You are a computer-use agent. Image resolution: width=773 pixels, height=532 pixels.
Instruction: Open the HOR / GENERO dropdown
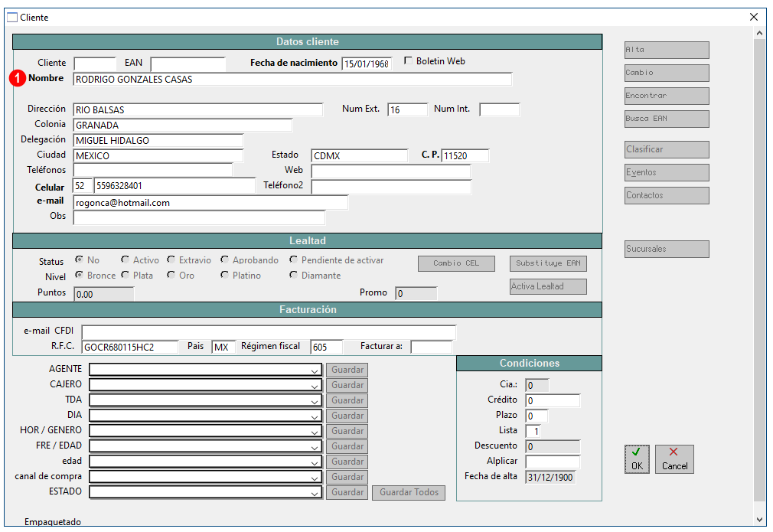tap(206, 431)
